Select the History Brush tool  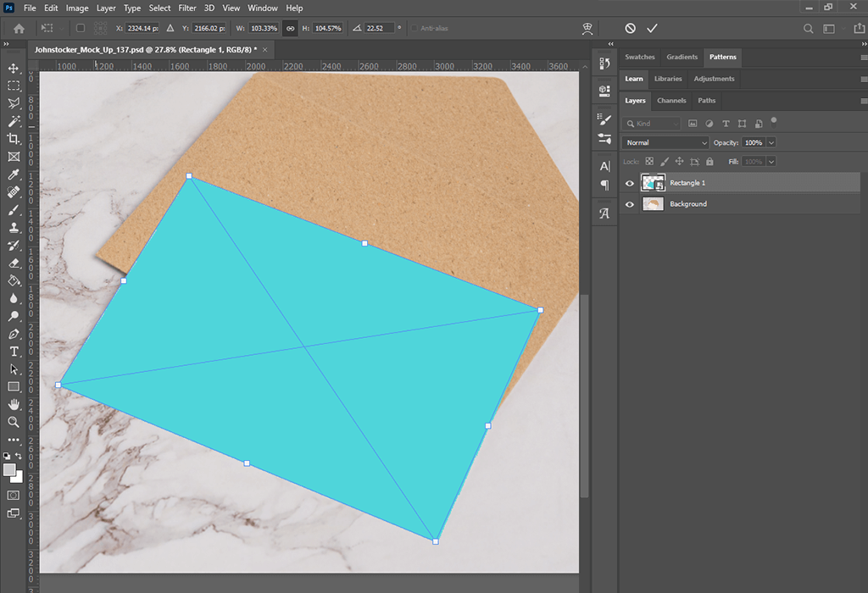point(14,245)
